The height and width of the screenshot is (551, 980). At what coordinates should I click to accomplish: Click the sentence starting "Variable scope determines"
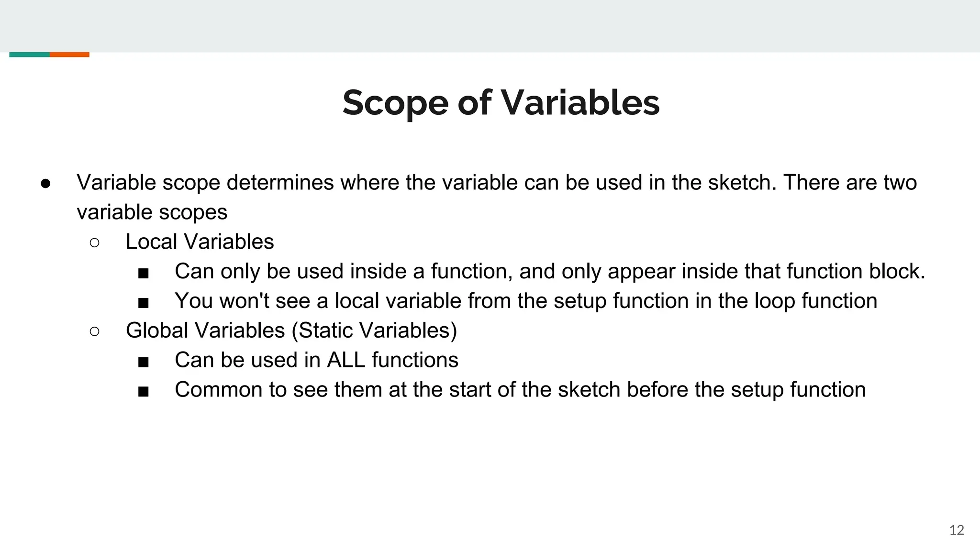[x=497, y=183]
